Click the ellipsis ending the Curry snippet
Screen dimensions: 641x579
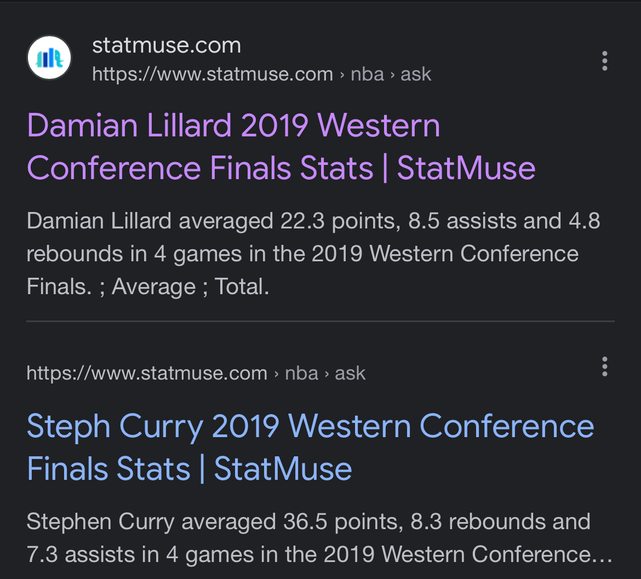tap(605, 553)
